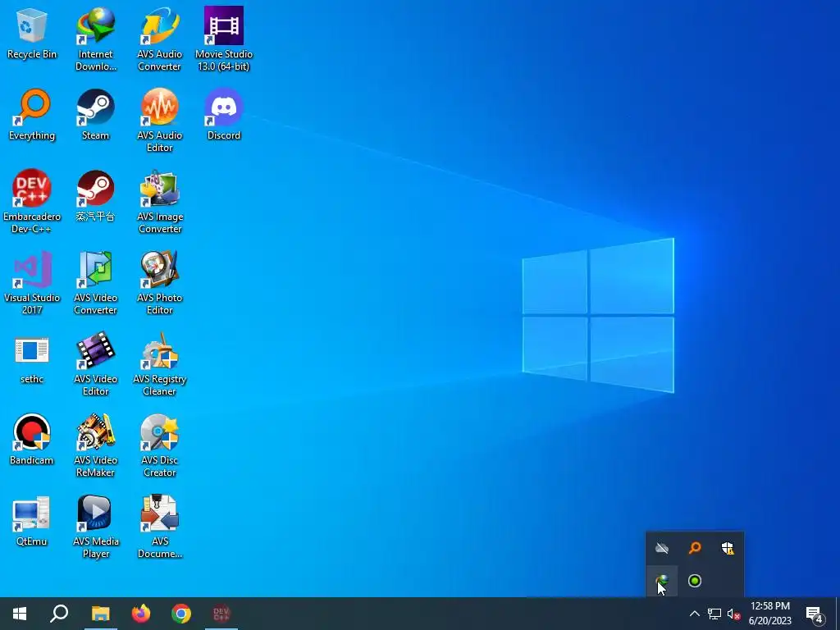
Task: Click the Internet Download Manager tray icon
Action: 662,581
